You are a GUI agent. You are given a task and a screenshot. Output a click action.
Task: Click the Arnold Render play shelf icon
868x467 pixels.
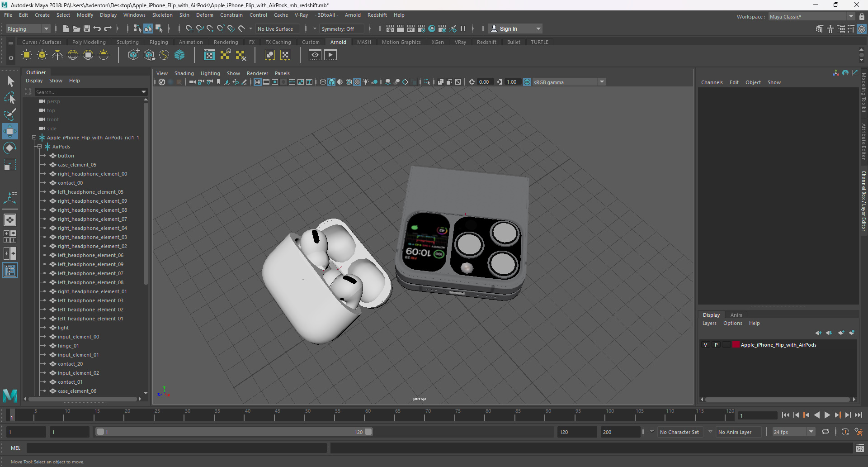tap(330, 55)
